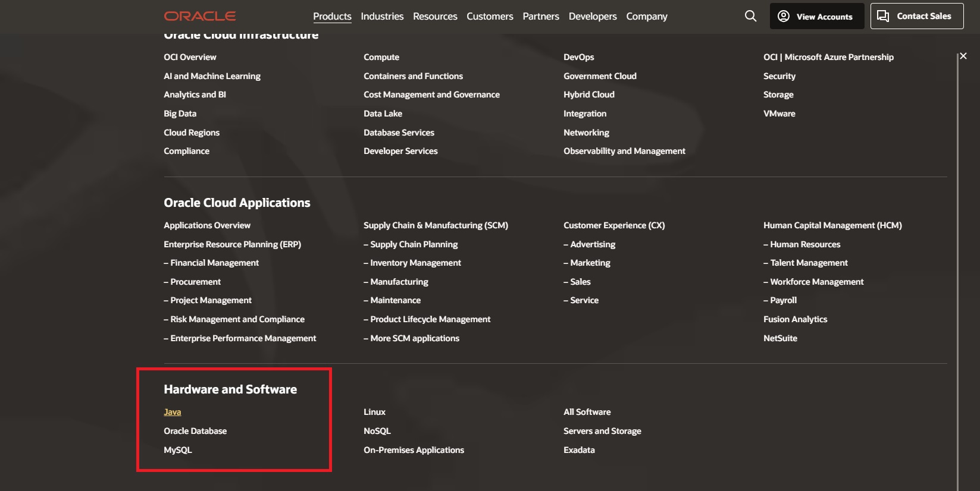Click the View Accounts button
The width and height of the screenshot is (980, 491).
817,16
